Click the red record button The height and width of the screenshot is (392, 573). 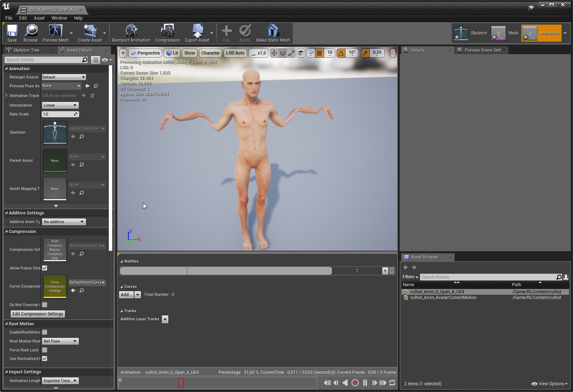coord(355,383)
